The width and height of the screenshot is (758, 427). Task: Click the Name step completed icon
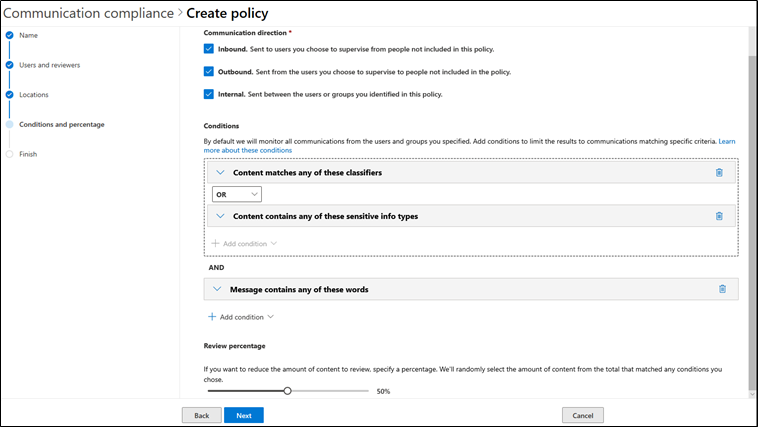click(9, 35)
